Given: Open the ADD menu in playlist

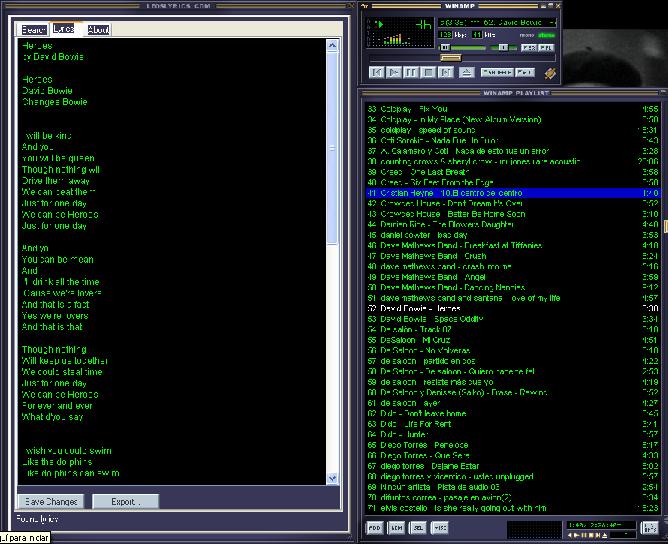Looking at the screenshot, I should tap(374, 528).
